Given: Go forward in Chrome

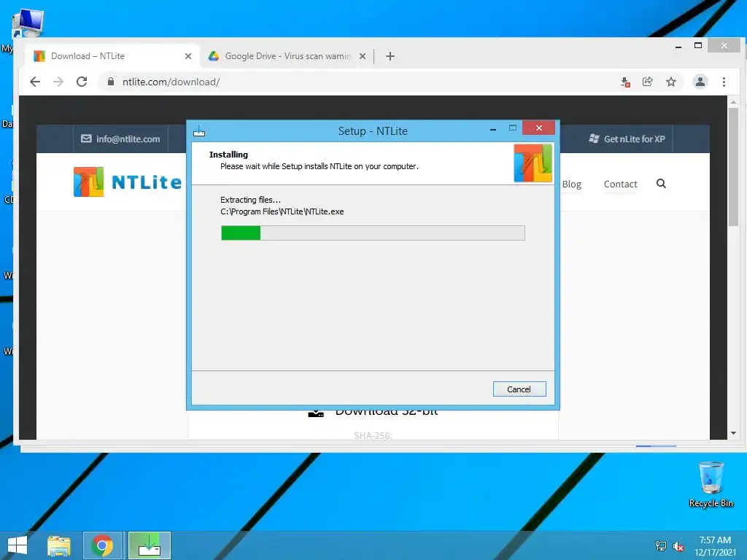Looking at the screenshot, I should click(58, 82).
